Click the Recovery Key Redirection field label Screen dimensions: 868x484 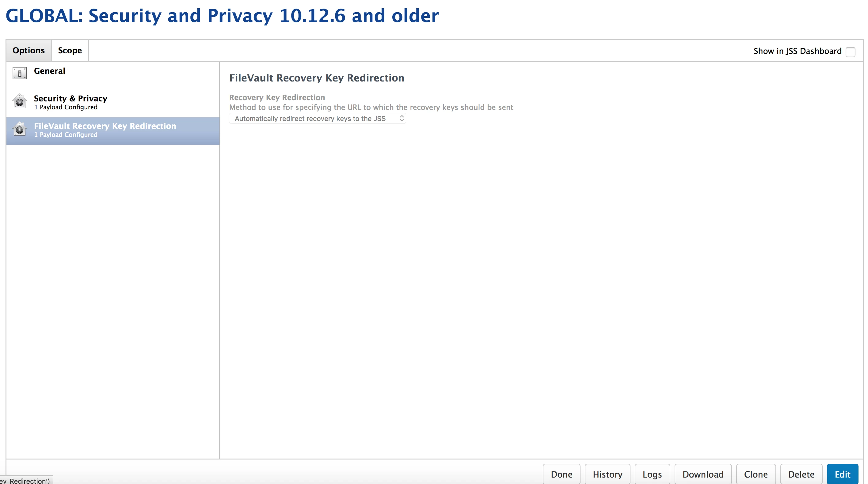[277, 97]
